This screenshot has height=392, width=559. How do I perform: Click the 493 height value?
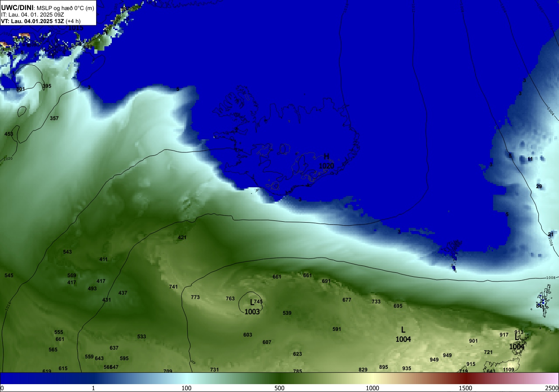tap(92, 289)
